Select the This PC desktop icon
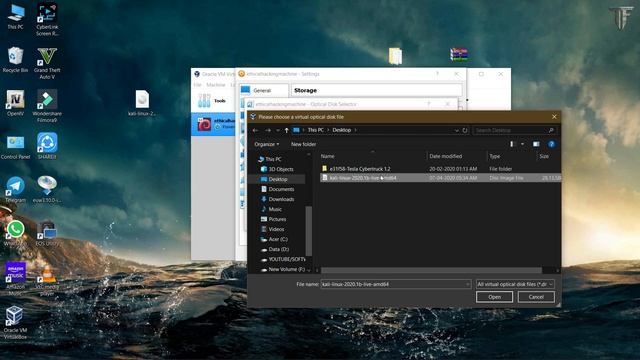Image resolution: width=640 pixels, height=360 pixels. [x=15, y=17]
